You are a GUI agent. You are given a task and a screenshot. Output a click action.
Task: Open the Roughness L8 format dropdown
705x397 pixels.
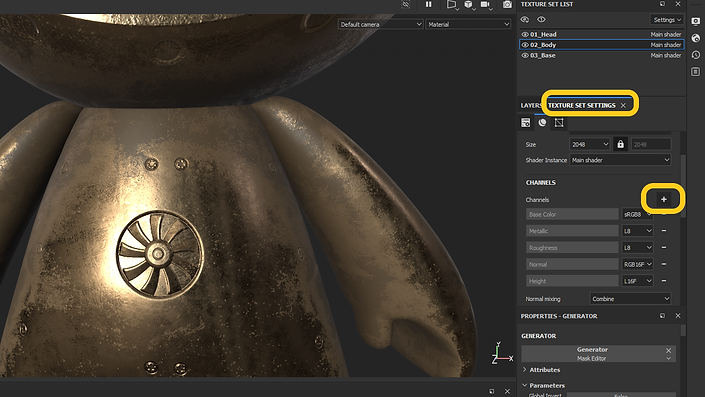pos(637,248)
